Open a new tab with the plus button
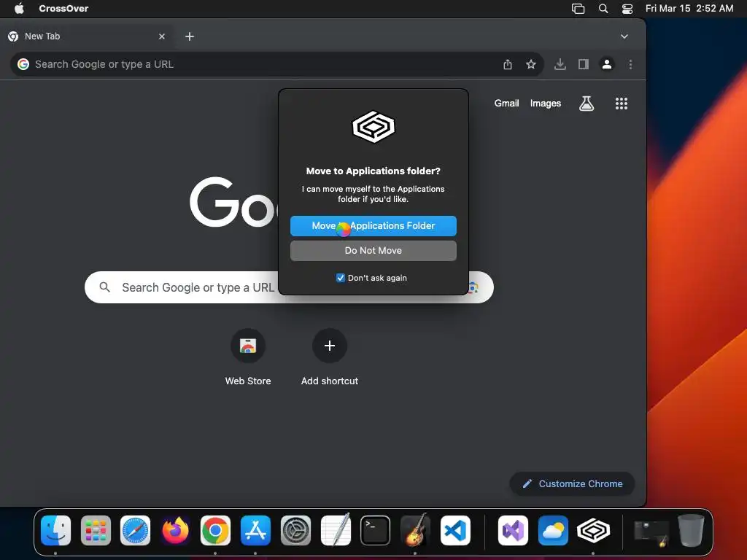The image size is (747, 560). point(190,36)
